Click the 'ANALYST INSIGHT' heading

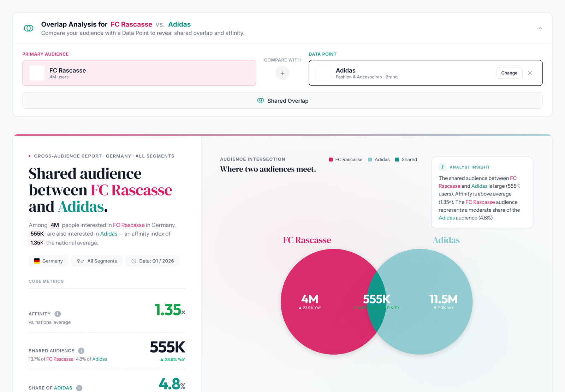[x=470, y=167]
